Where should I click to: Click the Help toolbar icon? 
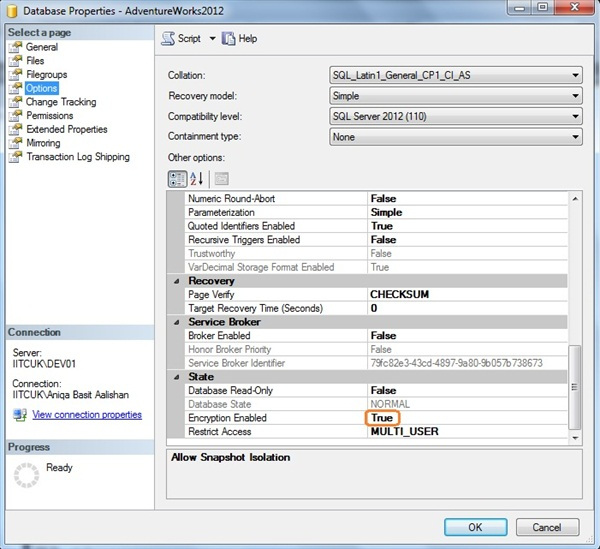228,39
